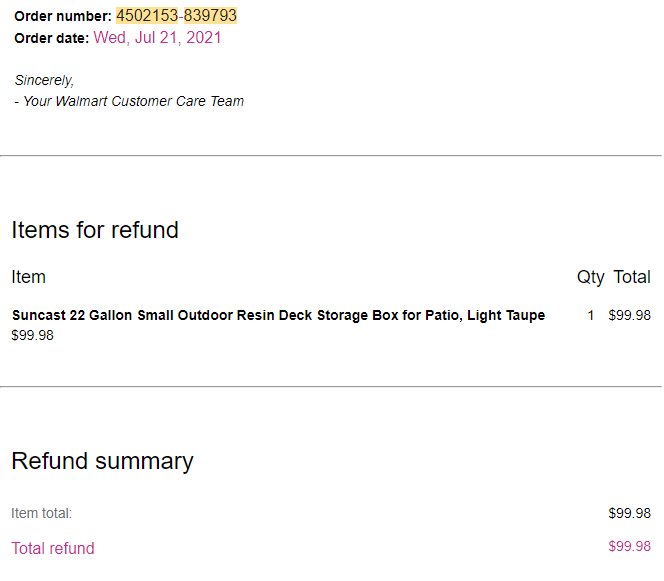664x581 pixels.
Task: Click the Item total label
Action: [x=42, y=513]
